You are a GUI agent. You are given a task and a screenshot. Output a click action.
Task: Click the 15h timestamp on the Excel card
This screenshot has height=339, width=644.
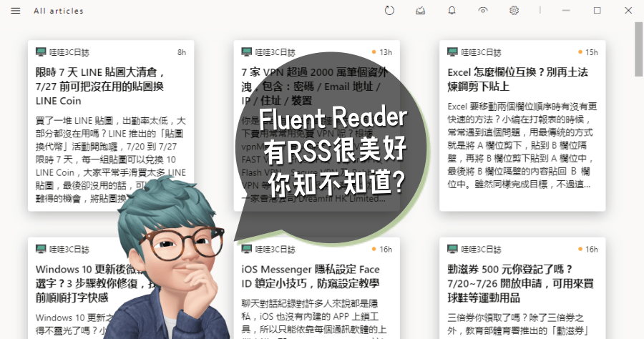pos(592,52)
